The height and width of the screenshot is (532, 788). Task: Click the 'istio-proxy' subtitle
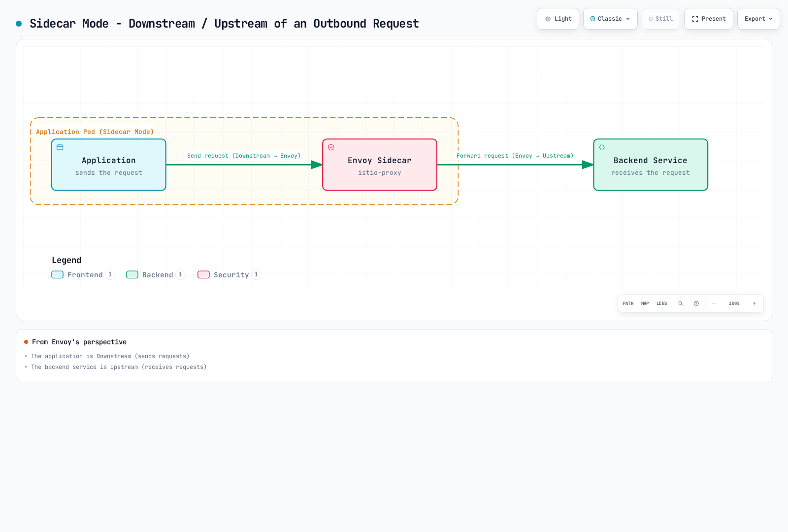(x=380, y=173)
